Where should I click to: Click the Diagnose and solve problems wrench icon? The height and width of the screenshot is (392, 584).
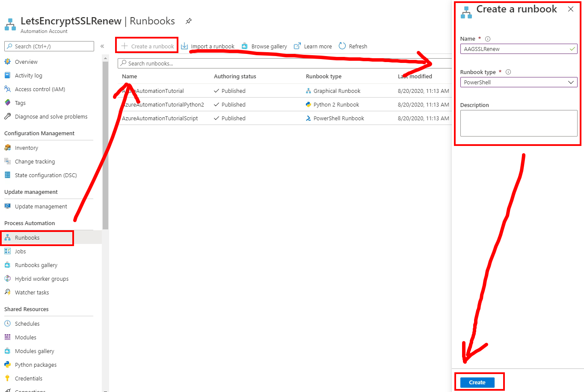[x=7, y=116]
